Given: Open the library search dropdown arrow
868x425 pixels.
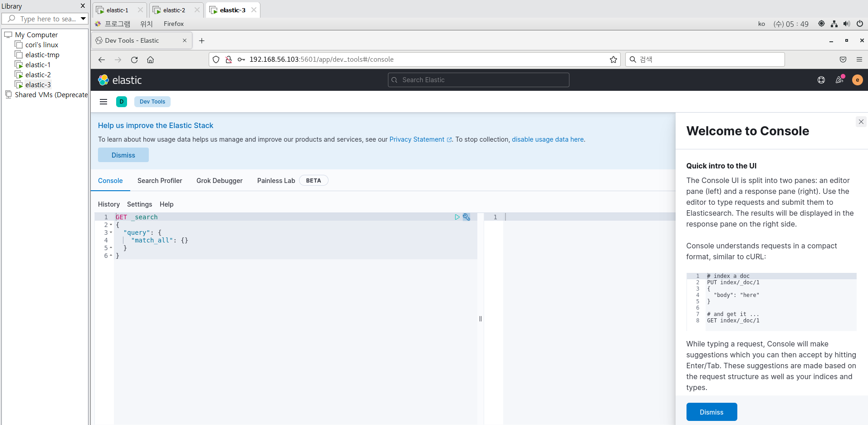Looking at the screenshot, I should [83, 19].
